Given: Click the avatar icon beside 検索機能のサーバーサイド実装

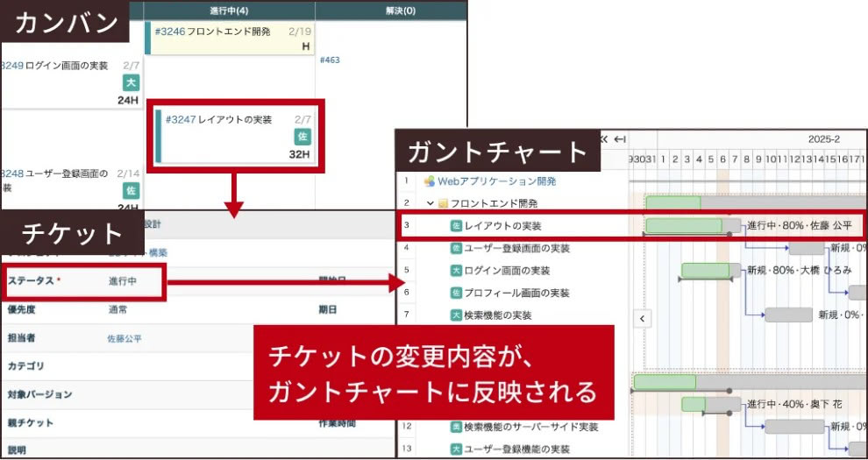Looking at the screenshot, I should pyautogui.click(x=456, y=427).
